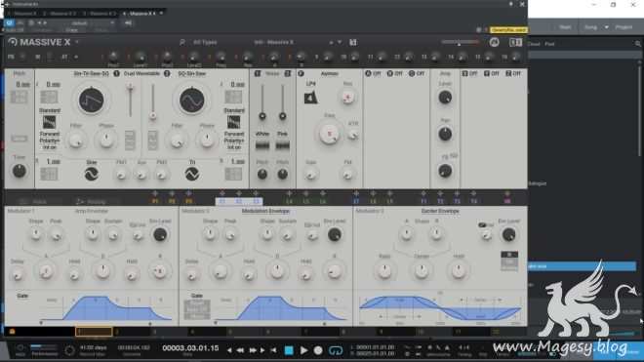The height and width of the screenshot is (362, 644).
Task: Open the browser search icon in Studio One
Action: (638, 44)
